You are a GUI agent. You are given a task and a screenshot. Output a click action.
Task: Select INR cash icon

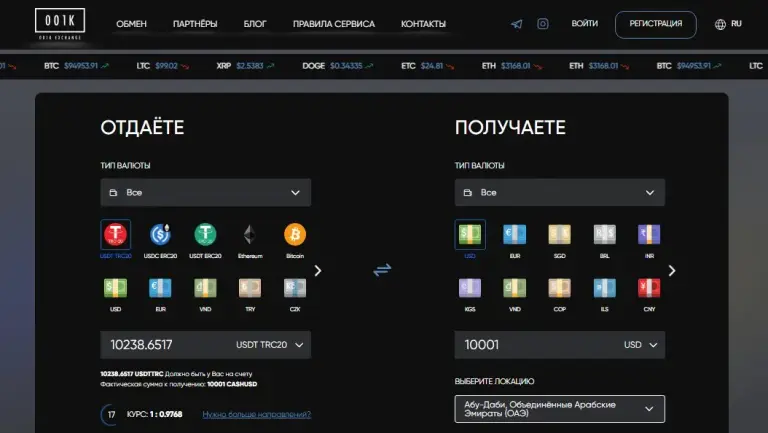point(649,235)
